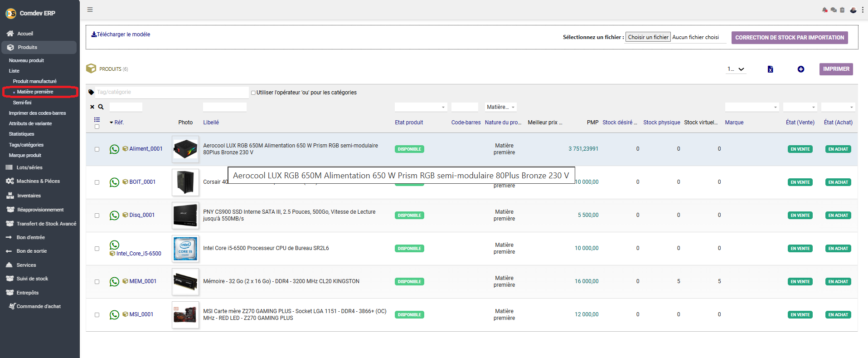Focus the Tag/catégorie input field
The image size is (868, 358).
point(172,92)
